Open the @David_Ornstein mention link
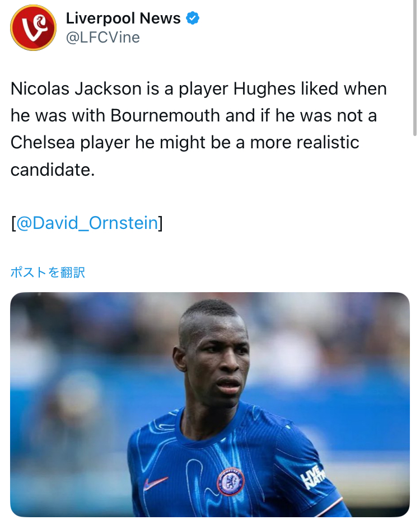Image resolution: width=420 pixels, height=520 pixels. [87, 223]
